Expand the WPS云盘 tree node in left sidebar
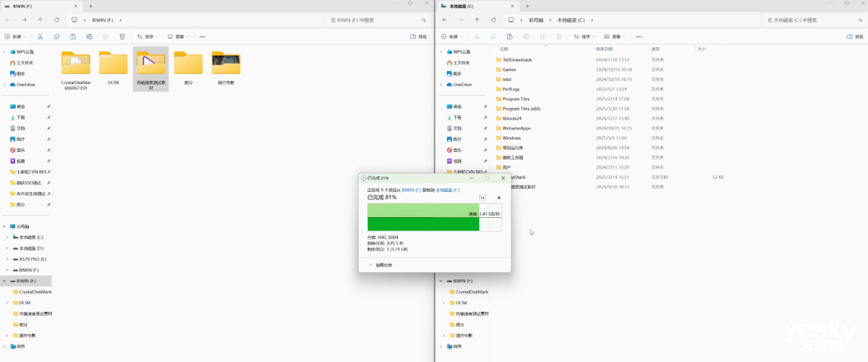The height and width of the screenshot is (362, 868). pyautogui.click(x=6, y=51)
